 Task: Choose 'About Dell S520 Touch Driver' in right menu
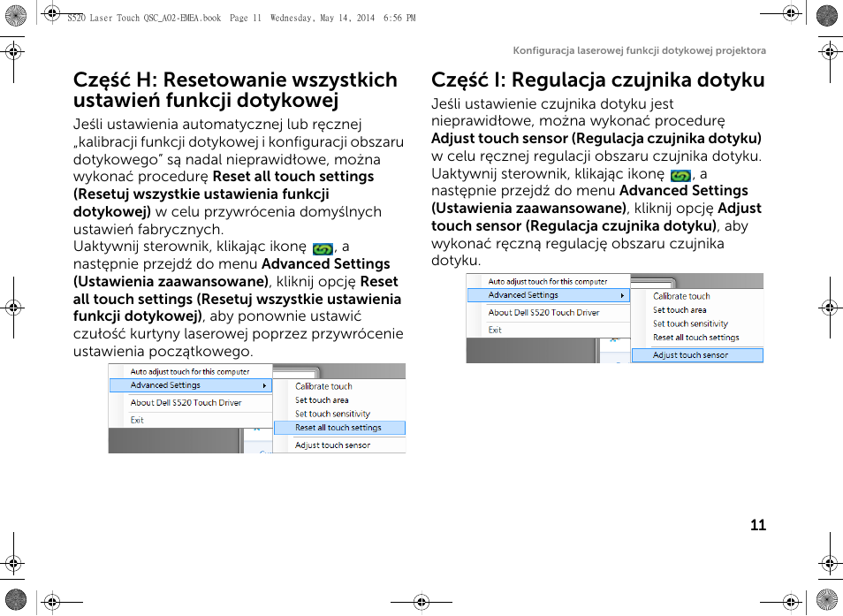pos(543,312)
